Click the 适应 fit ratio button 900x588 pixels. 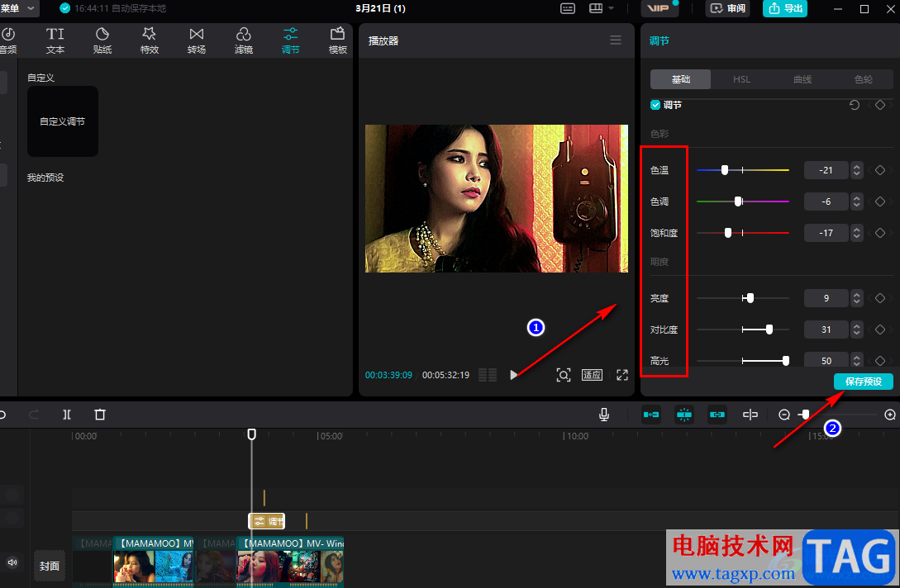coord(592,375)
